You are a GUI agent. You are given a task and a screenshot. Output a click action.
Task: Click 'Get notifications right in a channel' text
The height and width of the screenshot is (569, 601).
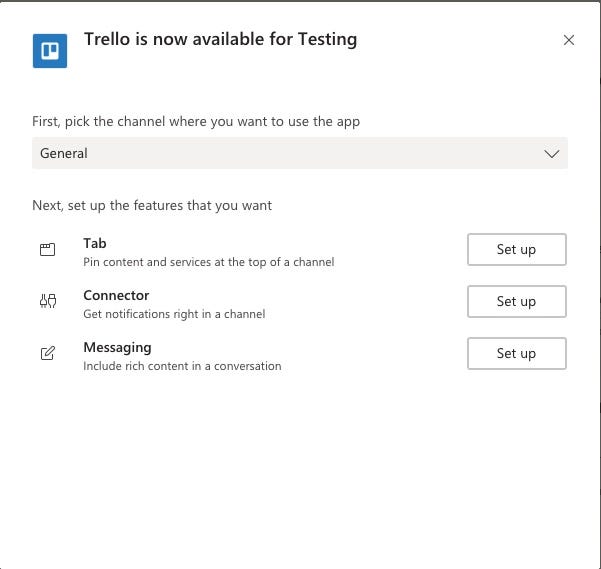[x=174, y=314]
